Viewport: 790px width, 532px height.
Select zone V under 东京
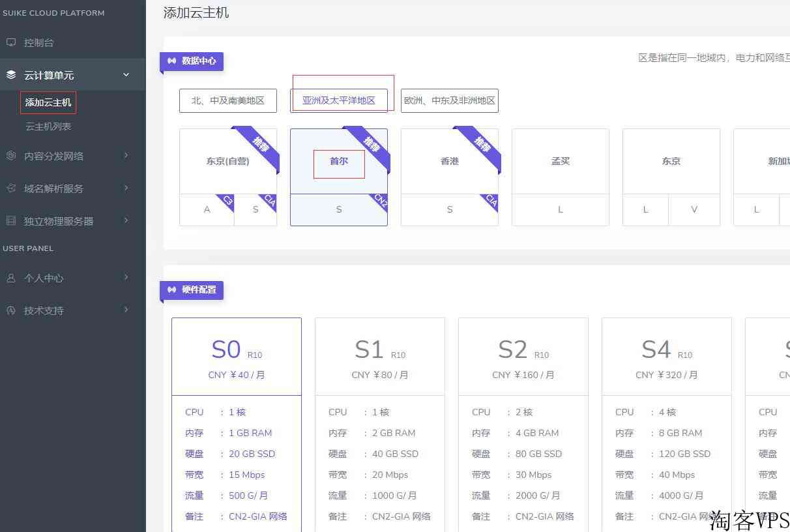[x=694, y=210]
